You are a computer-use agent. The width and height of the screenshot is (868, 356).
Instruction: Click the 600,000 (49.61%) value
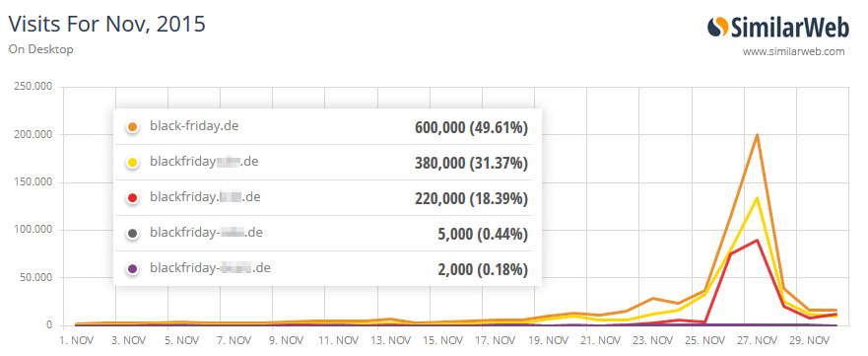click(x=471, y=127)
